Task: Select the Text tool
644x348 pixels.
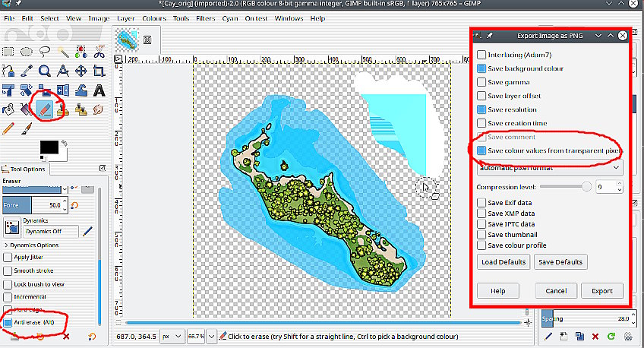Action: coord(99,90)
